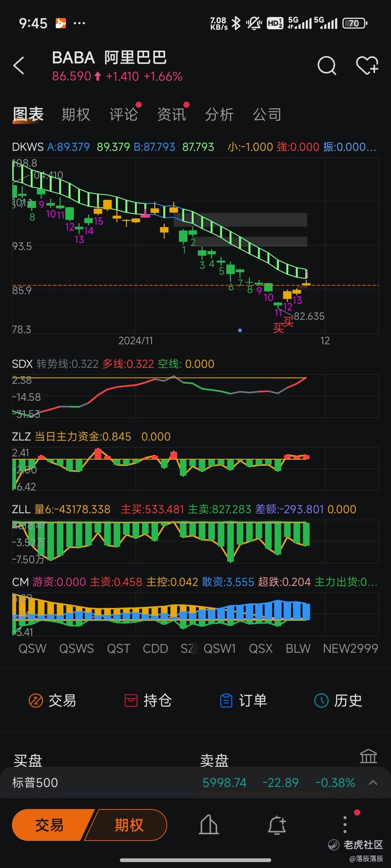This screenshot has height=868, width=391.
Task: Tap the DKWS indicator label
Action: point(28,147)
